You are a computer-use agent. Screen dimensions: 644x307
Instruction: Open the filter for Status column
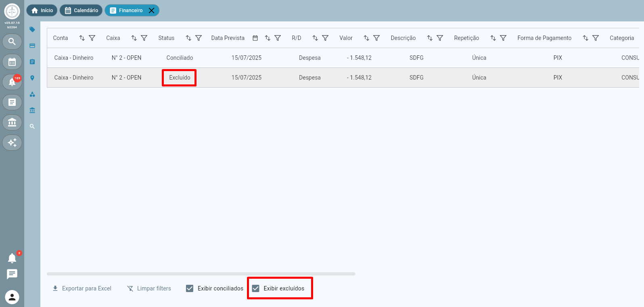pos(199,38)
